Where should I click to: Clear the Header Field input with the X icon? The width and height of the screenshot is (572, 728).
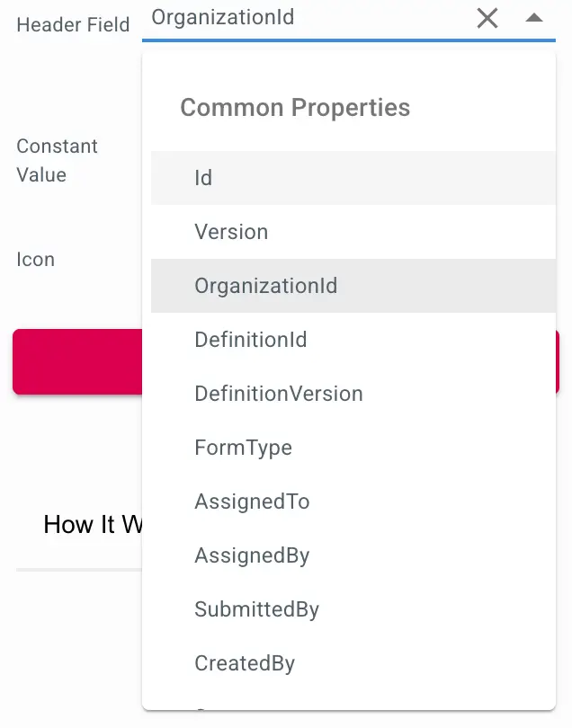click(487, 18)
